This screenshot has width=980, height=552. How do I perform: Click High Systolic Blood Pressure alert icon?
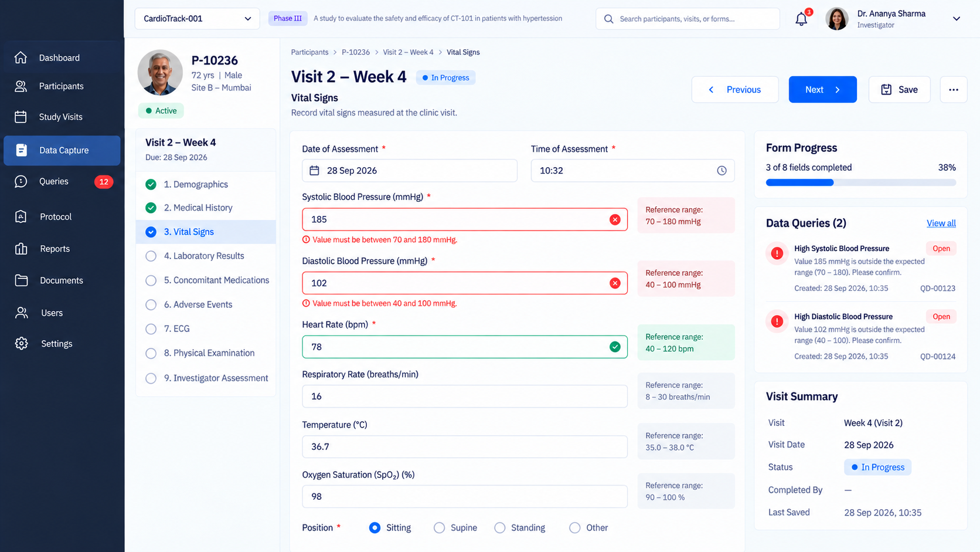point(777,253)
